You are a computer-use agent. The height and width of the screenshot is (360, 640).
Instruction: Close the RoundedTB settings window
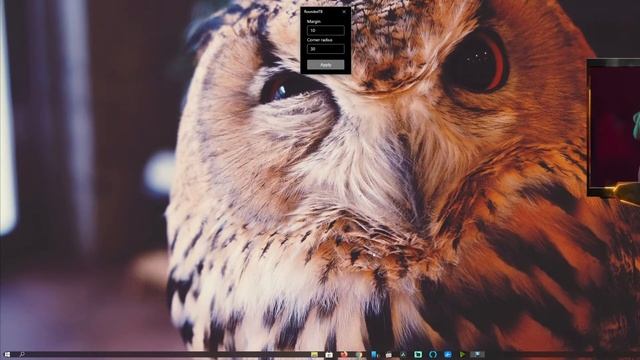coord(344,12)
